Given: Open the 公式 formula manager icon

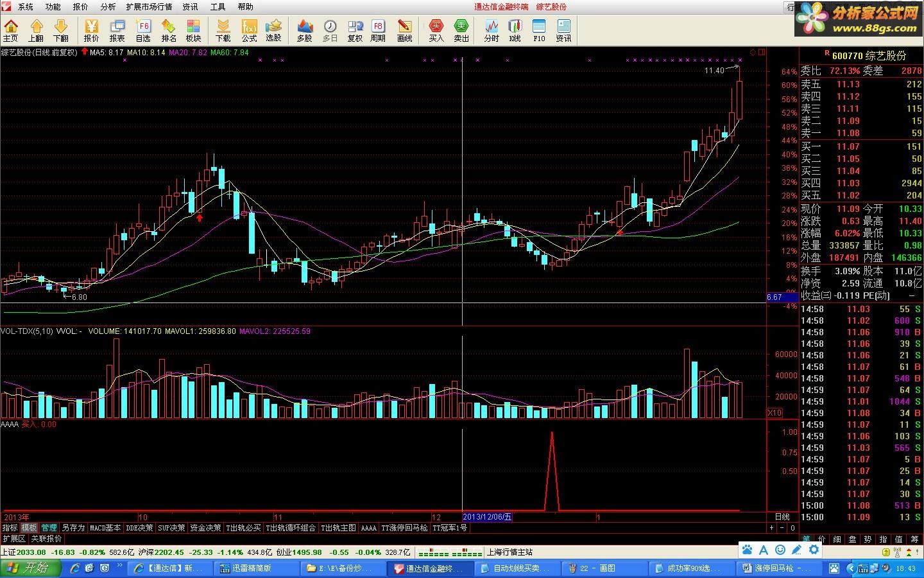Looking at the screenshot, I should (249, 30).
